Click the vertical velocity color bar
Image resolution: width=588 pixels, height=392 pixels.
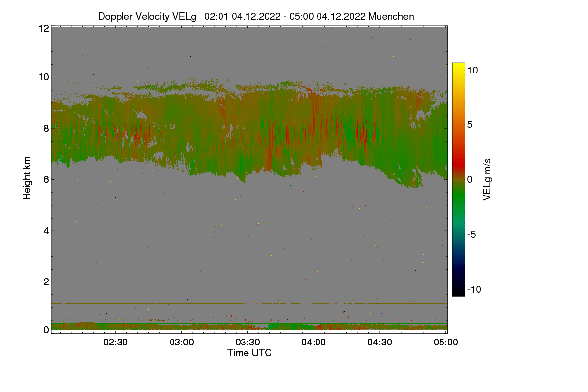(x=458, y=179)
